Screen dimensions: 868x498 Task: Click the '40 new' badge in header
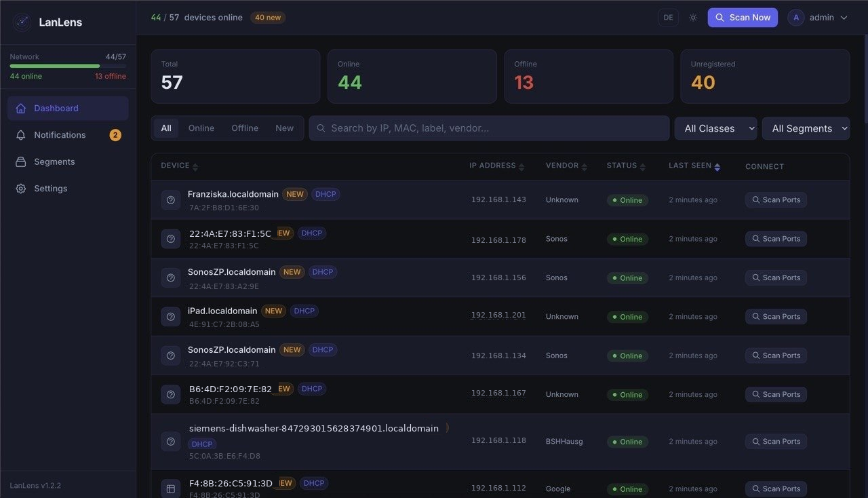pyautogui.click(x=268, y=18)
